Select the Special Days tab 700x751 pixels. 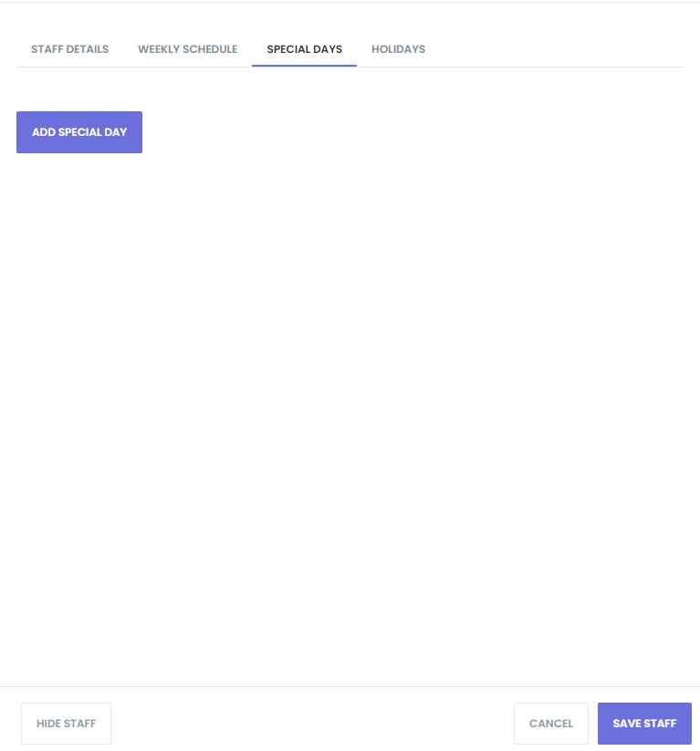[x=304, y=49]
